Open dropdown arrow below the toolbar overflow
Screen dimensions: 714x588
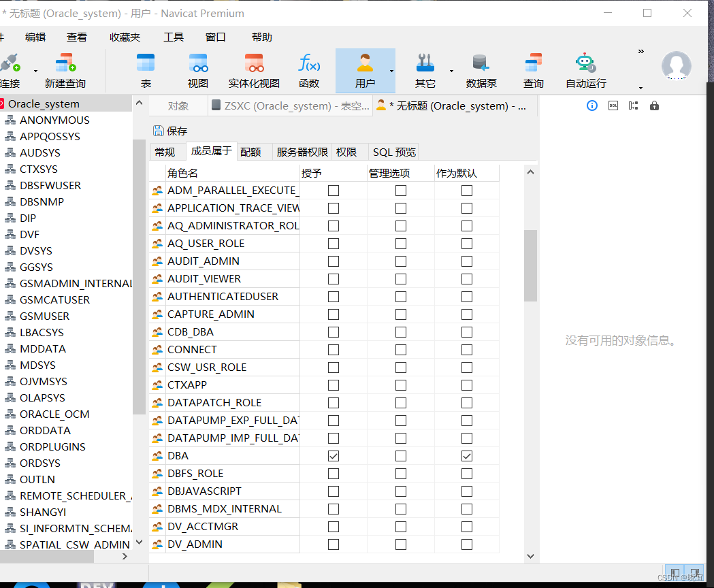pos(640,88)
